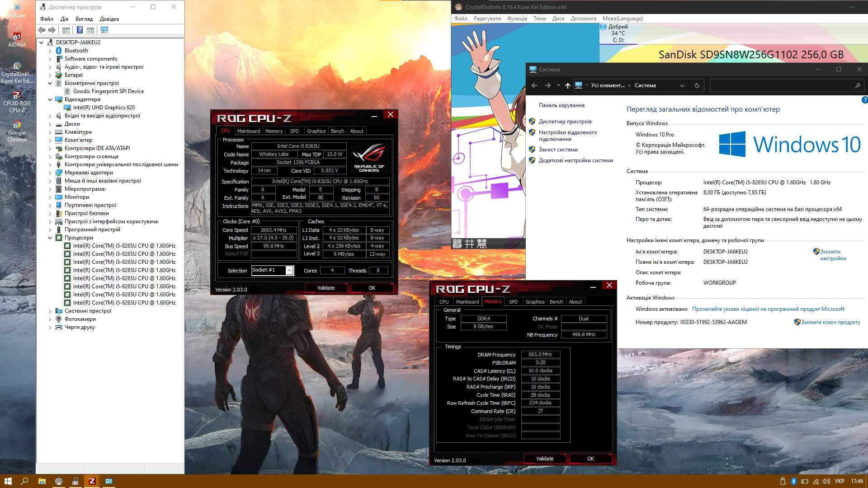Expand Bluetooth node in Device Manager
868x488 pixels.
click(50, 51)
